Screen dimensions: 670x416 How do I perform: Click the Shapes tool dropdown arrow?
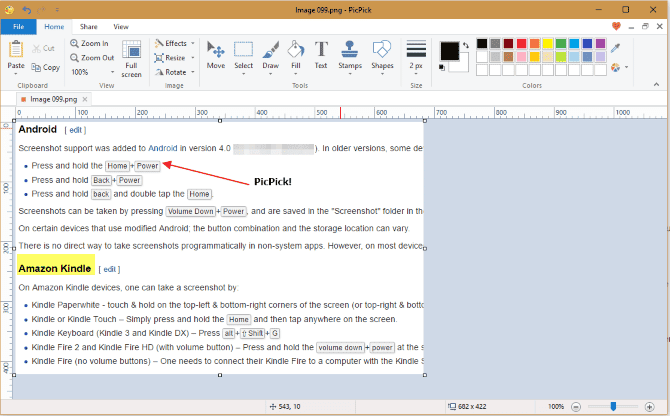pos(382,74)
